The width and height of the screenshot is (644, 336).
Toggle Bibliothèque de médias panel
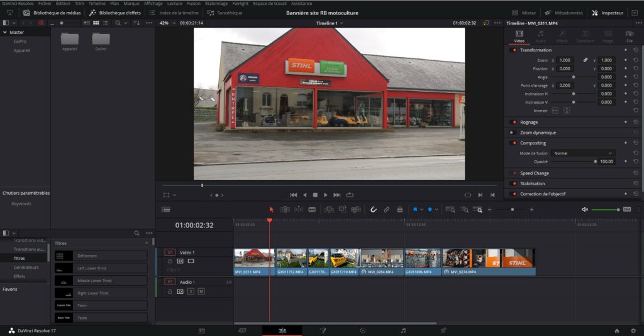[52, 13]
